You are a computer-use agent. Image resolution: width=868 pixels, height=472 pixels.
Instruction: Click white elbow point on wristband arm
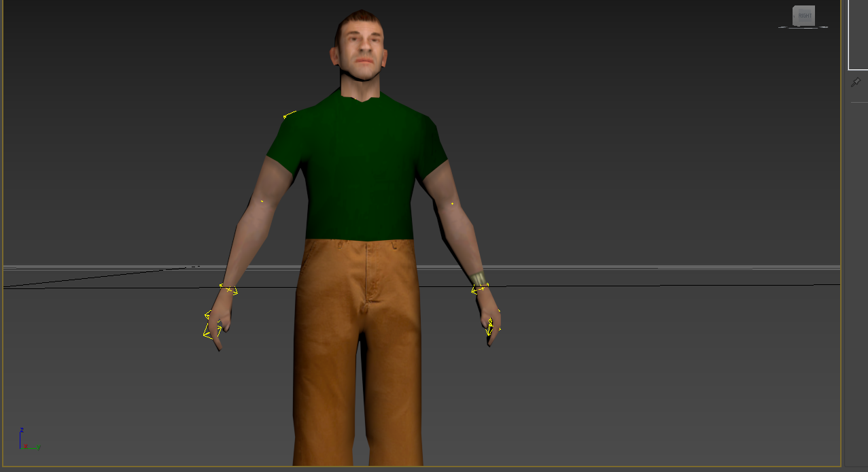point(452,203)
